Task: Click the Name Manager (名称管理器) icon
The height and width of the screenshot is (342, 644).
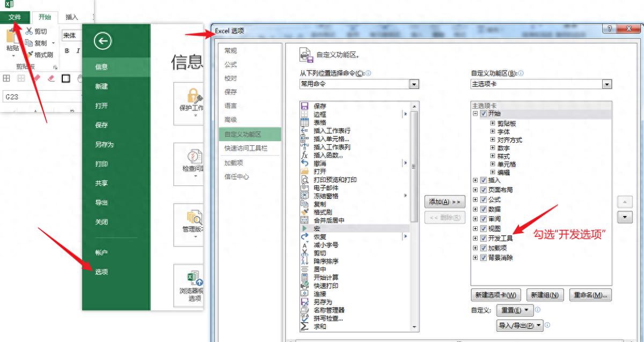Action: (304, 310)
